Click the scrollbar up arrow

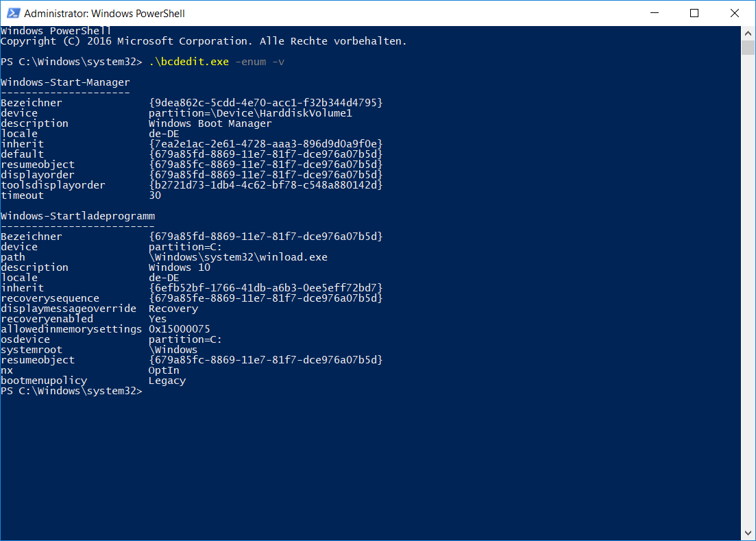747,32
